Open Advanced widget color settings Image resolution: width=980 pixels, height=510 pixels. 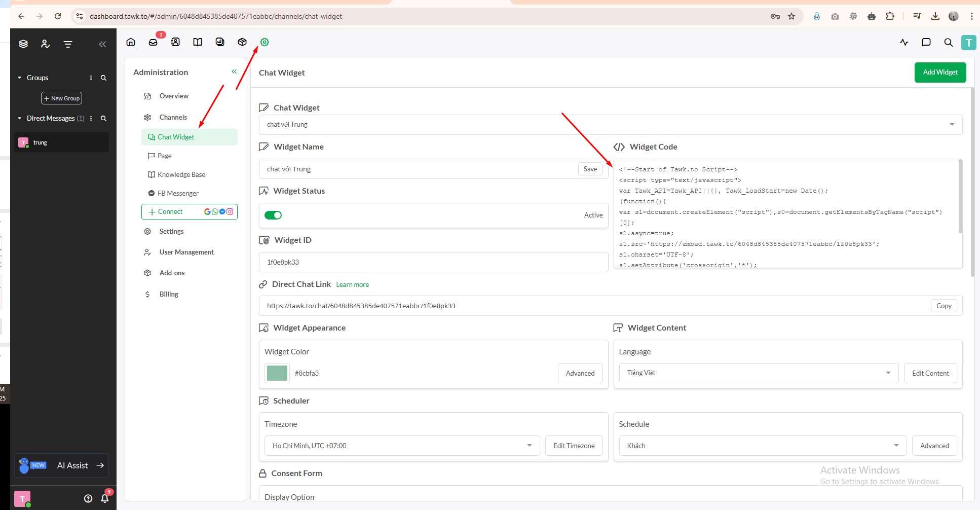click(x=580, y=373)
